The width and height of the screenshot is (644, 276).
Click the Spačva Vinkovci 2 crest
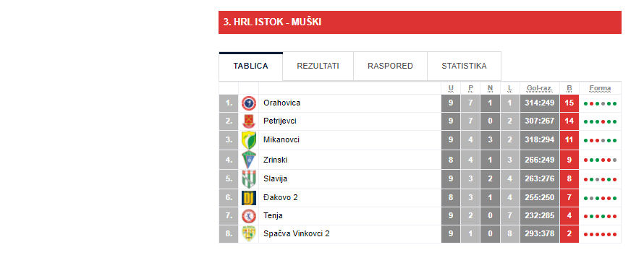click(x=248, y=234)
